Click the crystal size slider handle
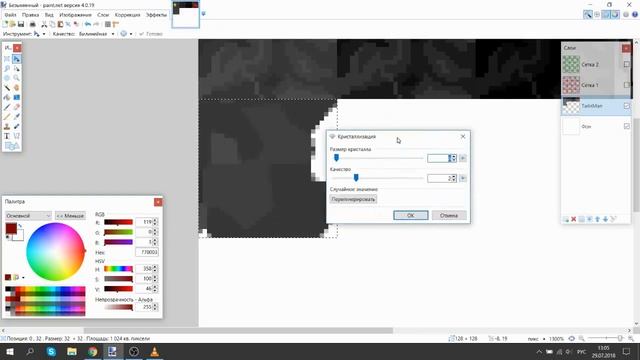The width and height of the screenshot is (640, 360). pyautogui.click(x=336, y=158)
